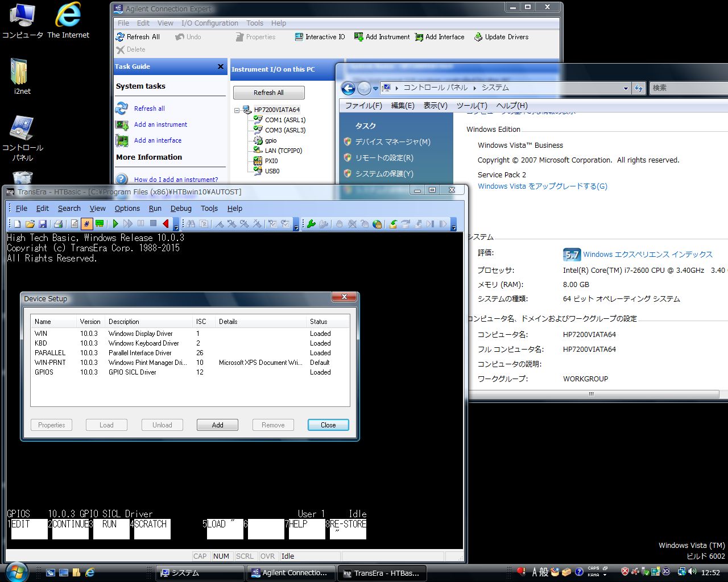Viewport: 728px width, 582px height.
Task: Click New file icon in HTBasic toolbar
Action: [x=18, y=224]
